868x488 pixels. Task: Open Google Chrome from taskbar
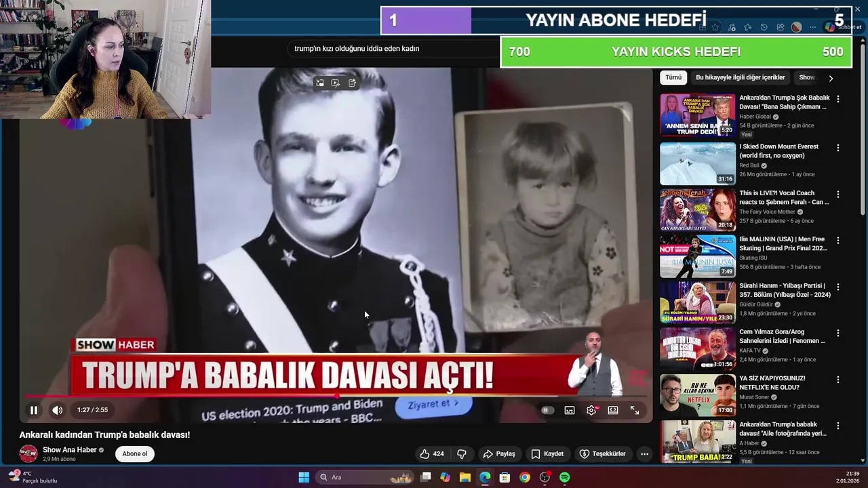click(525, 477)
